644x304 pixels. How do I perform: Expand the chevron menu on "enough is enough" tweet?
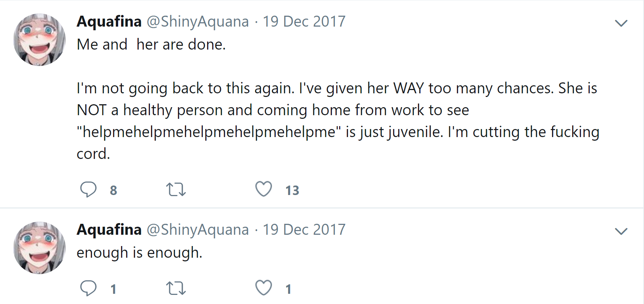click(x=621, y=231)
